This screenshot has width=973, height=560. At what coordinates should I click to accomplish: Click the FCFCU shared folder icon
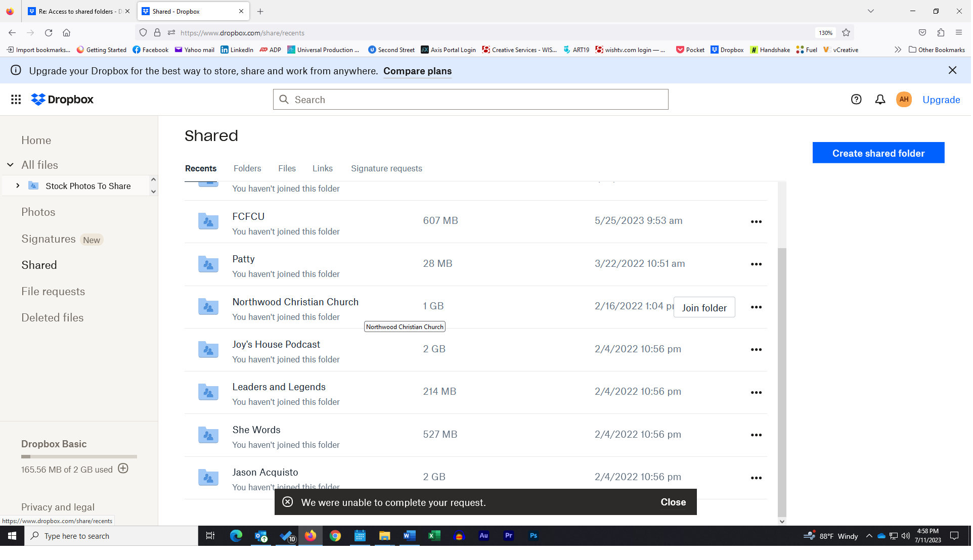pos(208,221)
